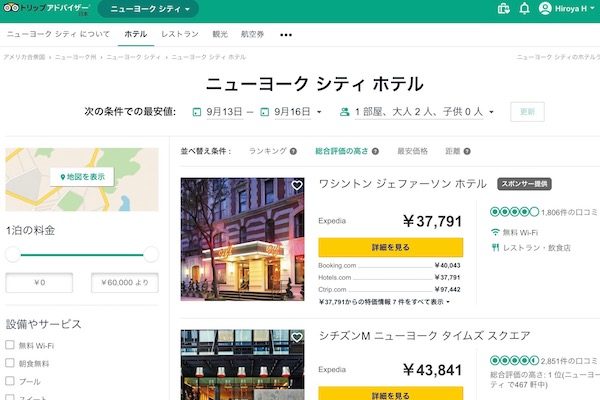
Task: Click the price slider maximum handle
Action: [x=151, y=255]
